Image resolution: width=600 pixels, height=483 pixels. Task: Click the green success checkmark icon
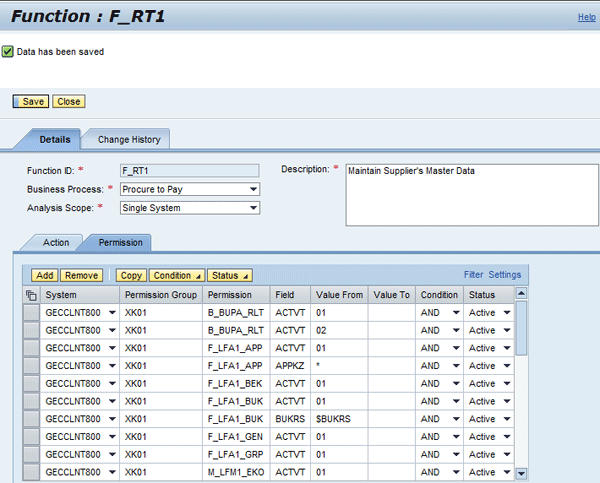coord(8,51)
